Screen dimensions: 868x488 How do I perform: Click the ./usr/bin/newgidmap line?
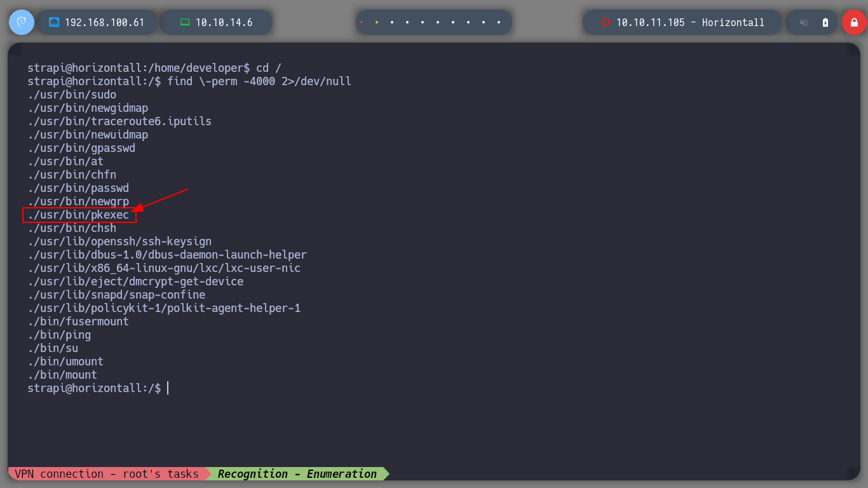[88, 108]
